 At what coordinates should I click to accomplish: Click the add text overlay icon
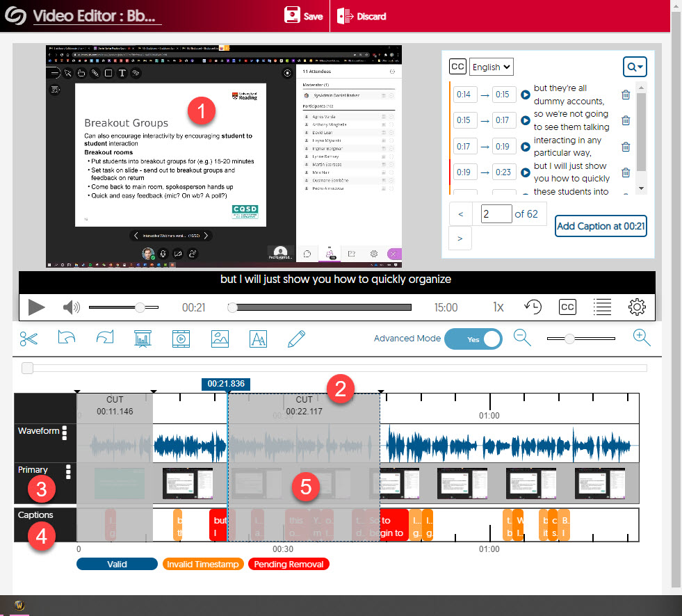click(x=258, y=339)
